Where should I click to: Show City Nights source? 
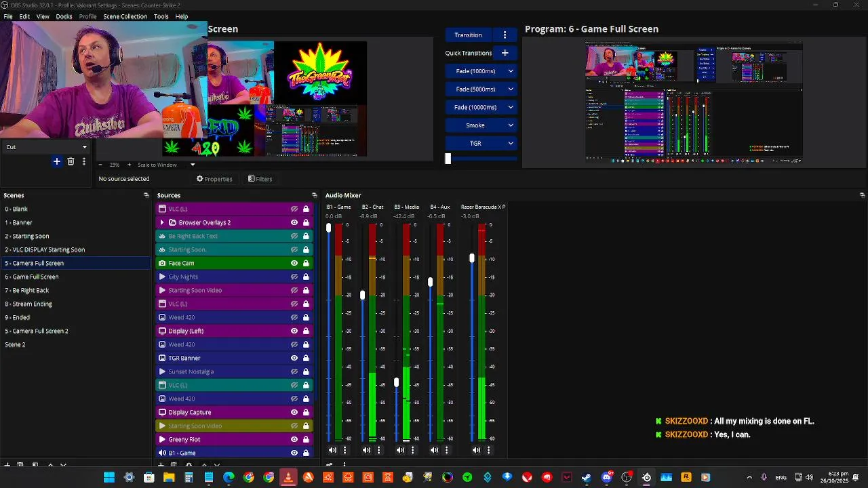(294, 277)
